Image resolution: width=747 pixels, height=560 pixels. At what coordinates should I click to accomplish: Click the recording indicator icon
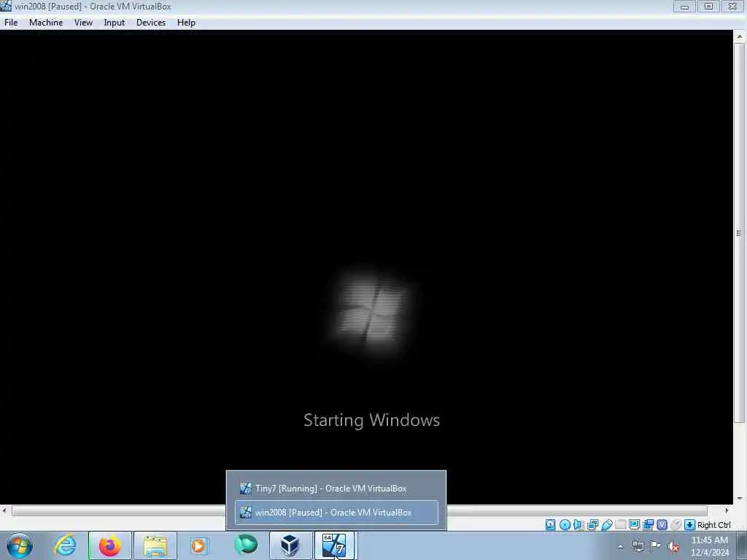tap(648, 525)
